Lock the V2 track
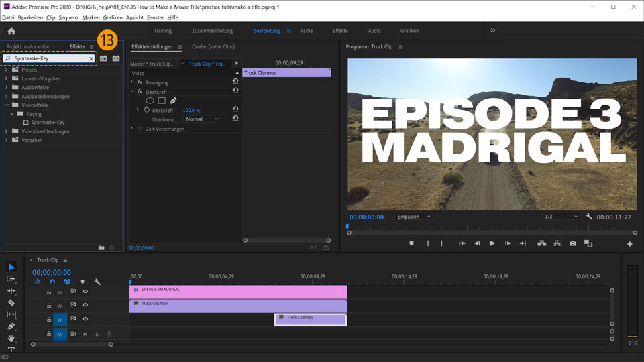Image resolution: width=644 pixels, height=362 pixels. (48, 306)
